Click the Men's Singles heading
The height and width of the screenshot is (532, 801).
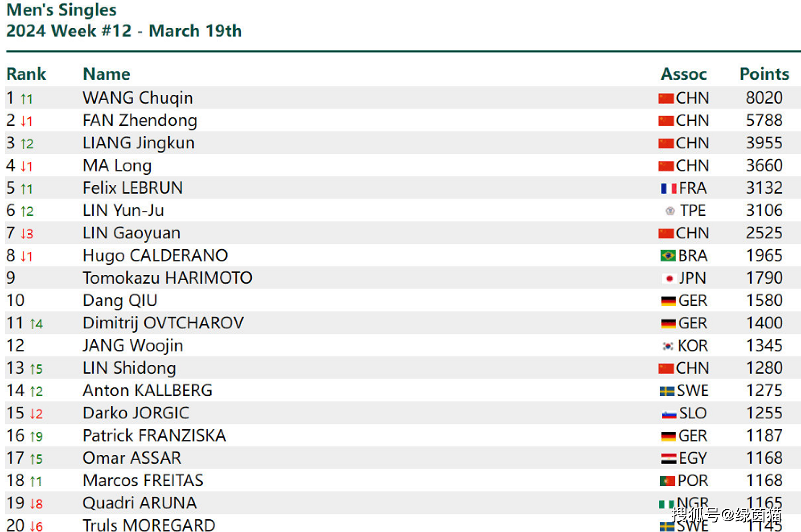pyautogui.click(x=62, y=10)
